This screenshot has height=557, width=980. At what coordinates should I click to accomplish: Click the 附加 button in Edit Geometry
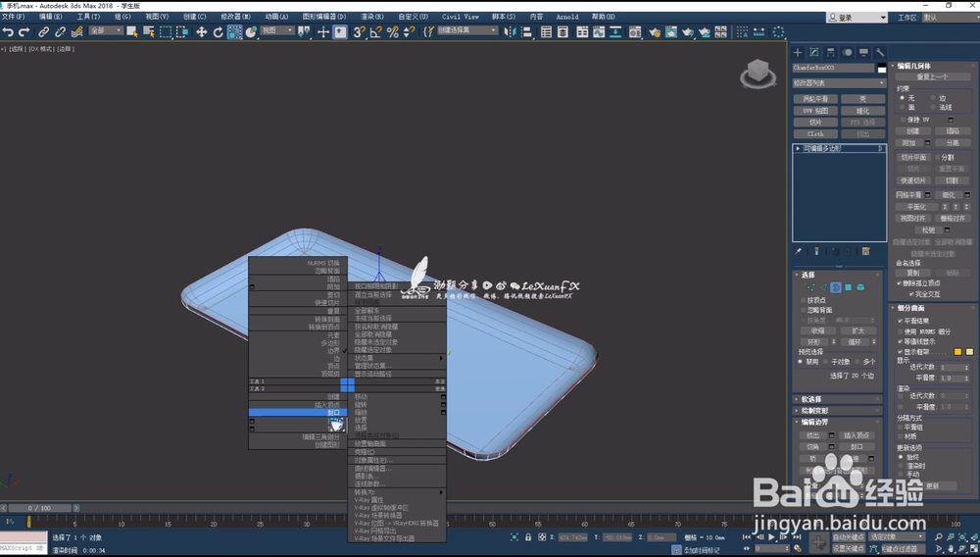click(x=908, y=143)
